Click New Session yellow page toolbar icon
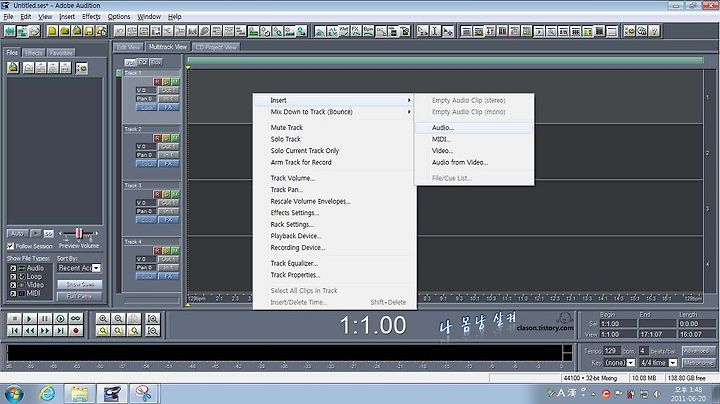720x404 pixels. (52, 31)
